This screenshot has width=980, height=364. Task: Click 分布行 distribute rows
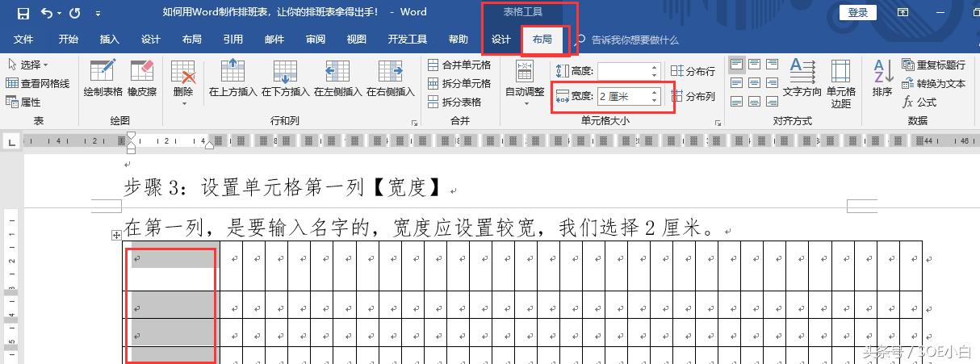(x=693, y=71)
